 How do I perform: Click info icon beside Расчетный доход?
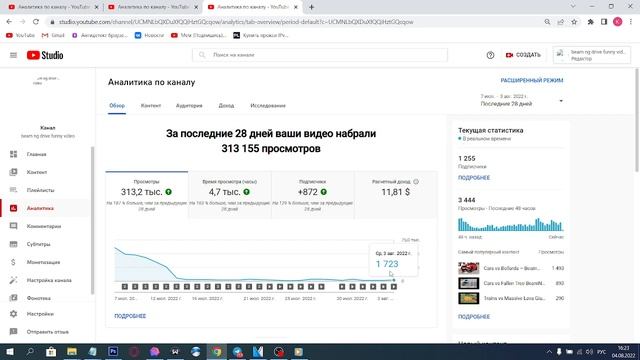(x=416, y=182)
